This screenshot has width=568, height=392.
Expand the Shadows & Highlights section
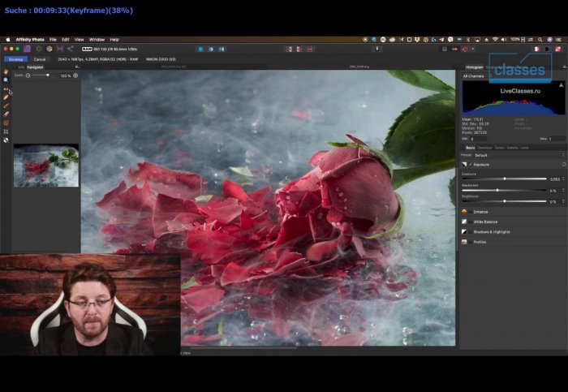pos(491,231)
